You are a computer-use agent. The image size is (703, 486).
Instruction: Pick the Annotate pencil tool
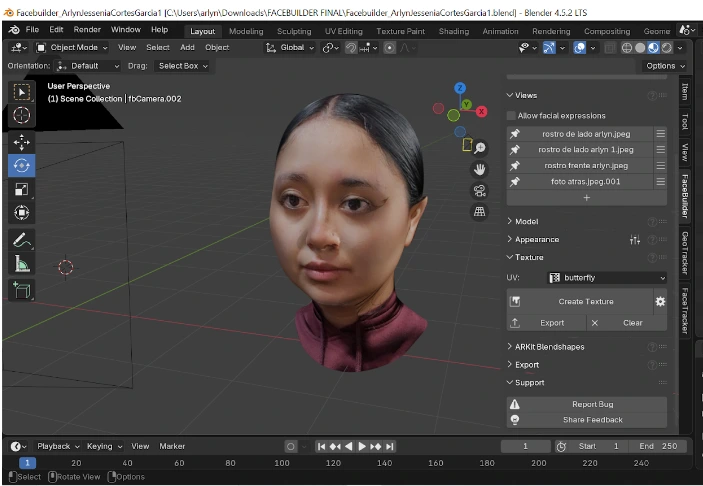(x=22, y=240)
